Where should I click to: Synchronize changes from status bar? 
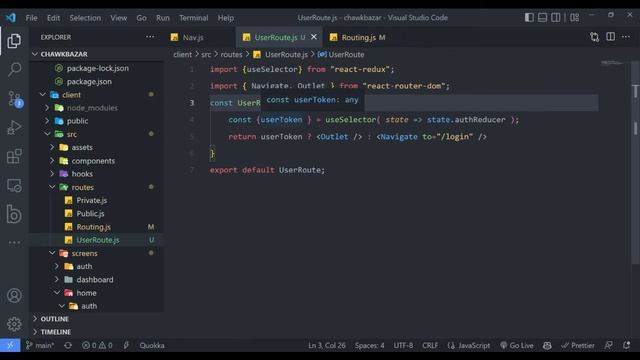[68, 345]
